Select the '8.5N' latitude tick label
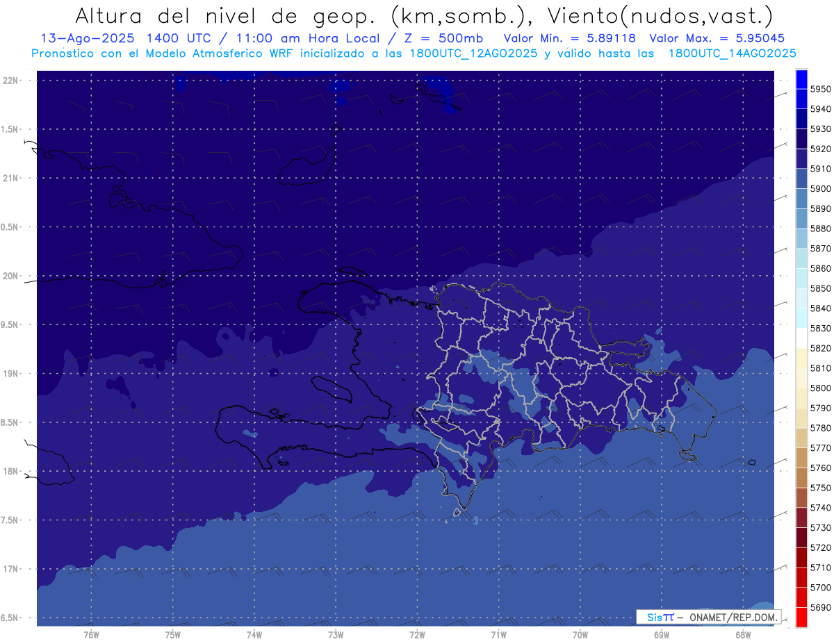This screenshot has width=834, height=644. click(10, 422)
